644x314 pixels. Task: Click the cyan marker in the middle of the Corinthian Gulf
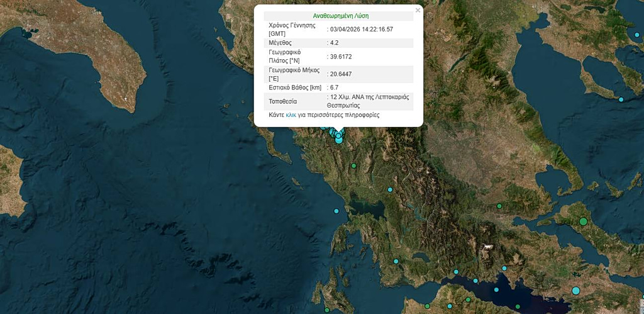pyautogui.click(x=475, y=281)
